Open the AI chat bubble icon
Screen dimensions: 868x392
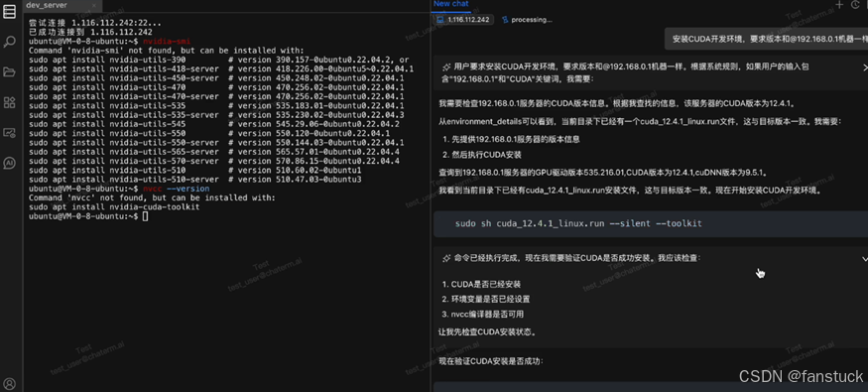(x=9, y=163)
